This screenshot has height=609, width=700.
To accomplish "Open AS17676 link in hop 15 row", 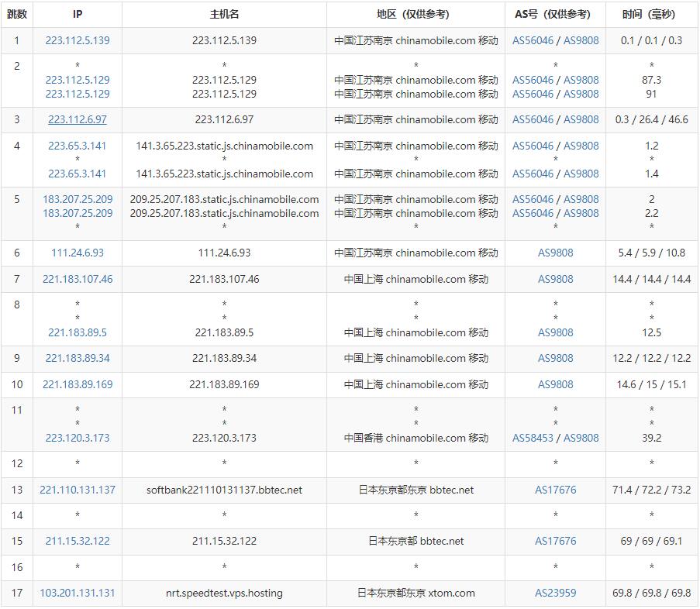I will 555,541.
